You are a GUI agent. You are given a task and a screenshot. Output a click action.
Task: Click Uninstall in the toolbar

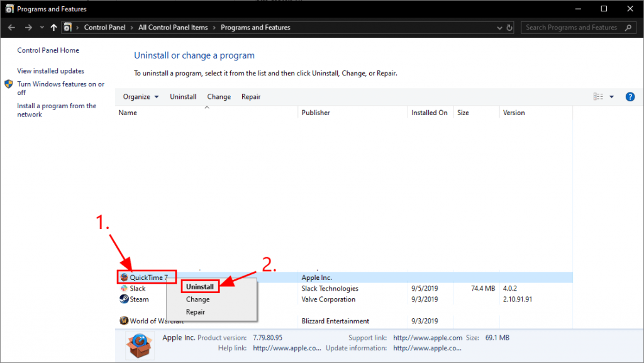click(x=183, y=97)
